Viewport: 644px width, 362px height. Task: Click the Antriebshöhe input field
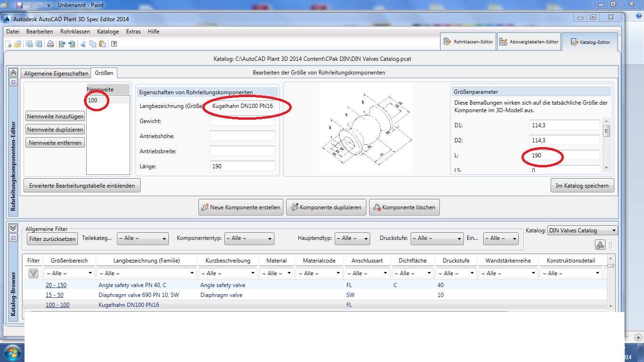(x=242, y=136)
